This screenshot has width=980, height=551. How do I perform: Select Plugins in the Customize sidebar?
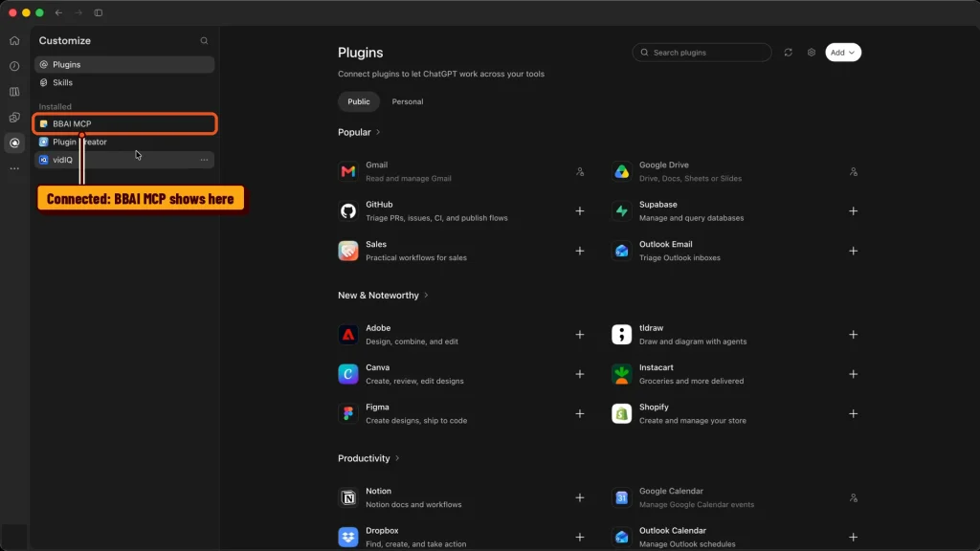pos(124,64)
